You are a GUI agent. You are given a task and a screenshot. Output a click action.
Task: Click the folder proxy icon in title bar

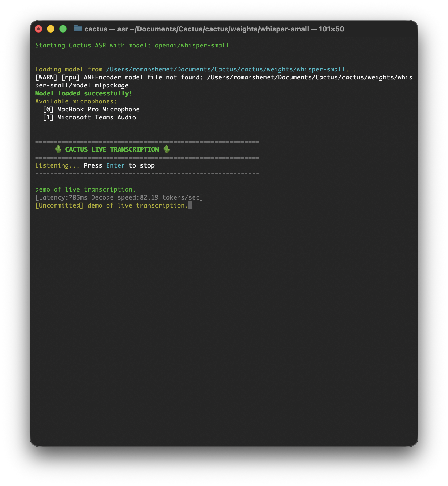click(78, 29)
